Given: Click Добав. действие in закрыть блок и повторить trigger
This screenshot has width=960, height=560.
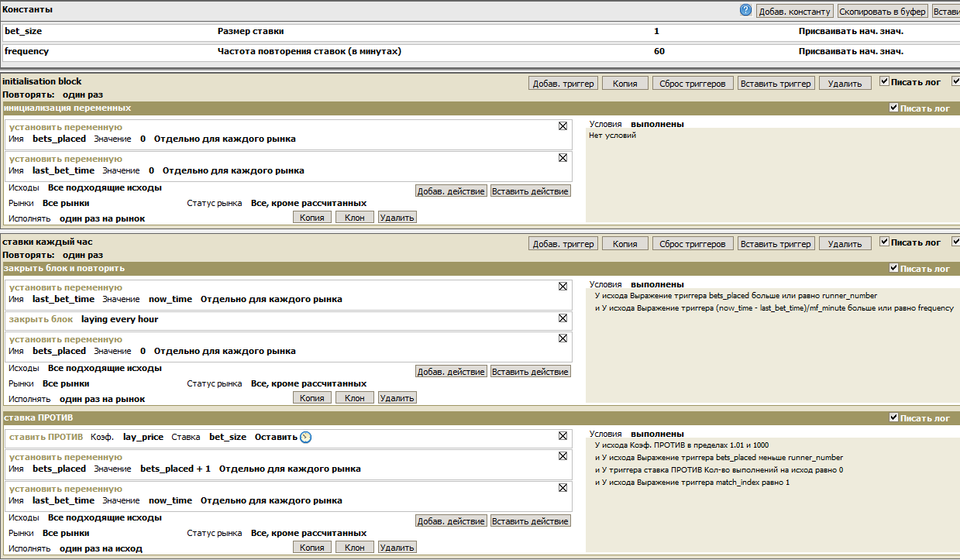Looking at the screenshot, I should click(x=451, y=372).
